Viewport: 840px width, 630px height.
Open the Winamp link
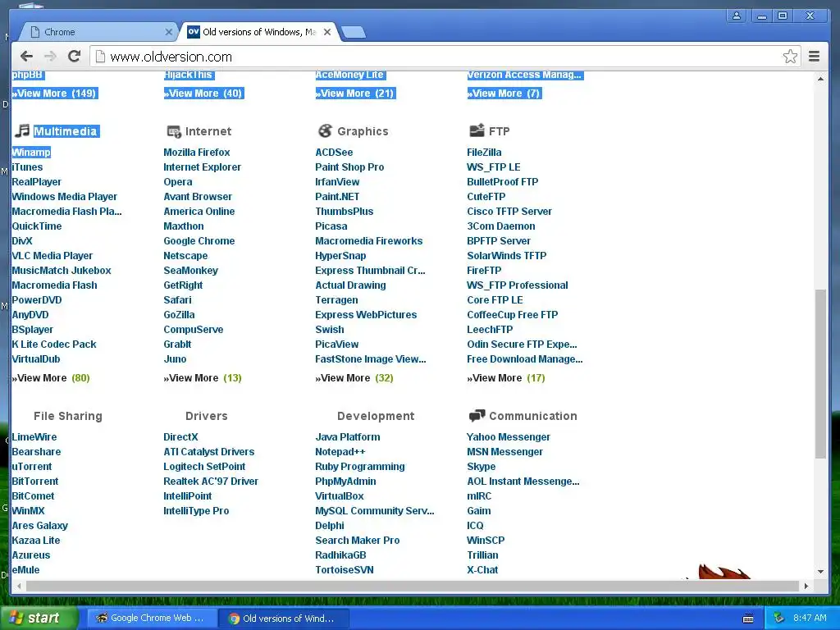coord(31,152)
